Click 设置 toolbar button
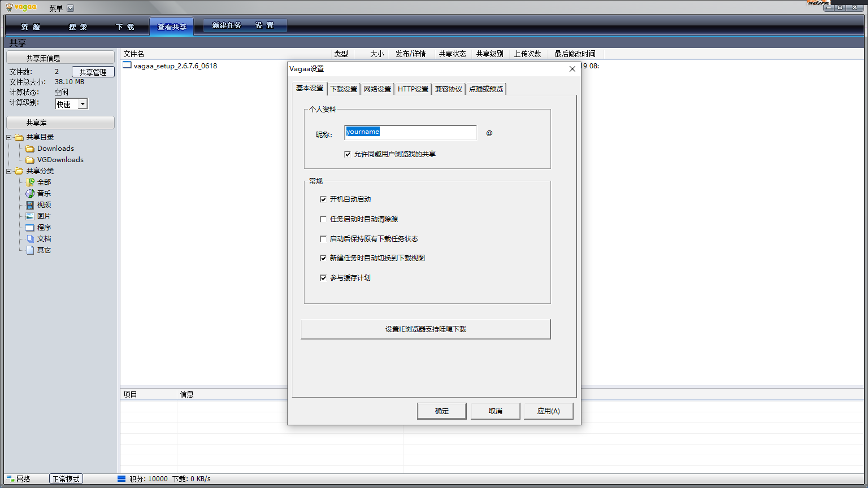 pos(265,25)
